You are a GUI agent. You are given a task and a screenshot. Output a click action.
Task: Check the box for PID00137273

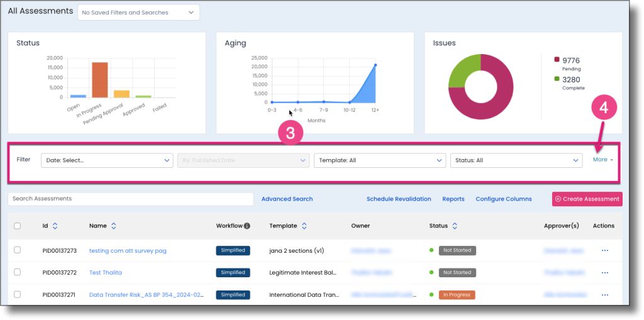tap(17, 250)
